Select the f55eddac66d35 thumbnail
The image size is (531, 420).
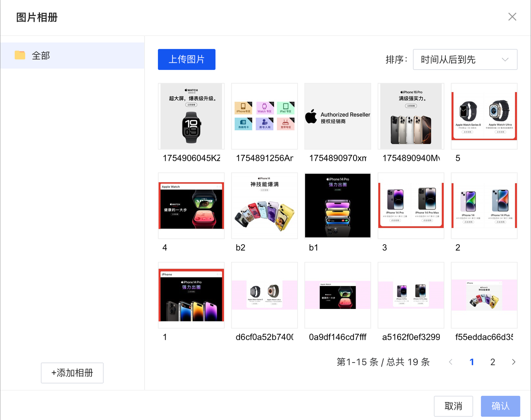(484, 295)
